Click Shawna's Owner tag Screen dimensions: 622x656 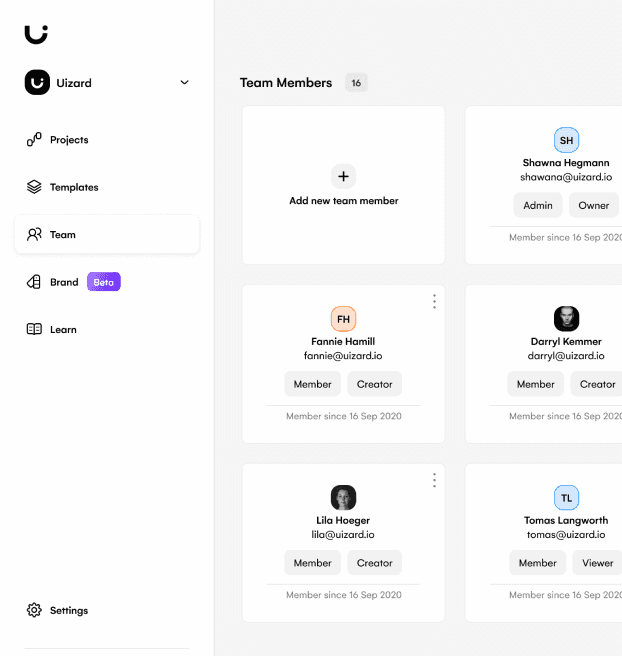click(594, 205)
